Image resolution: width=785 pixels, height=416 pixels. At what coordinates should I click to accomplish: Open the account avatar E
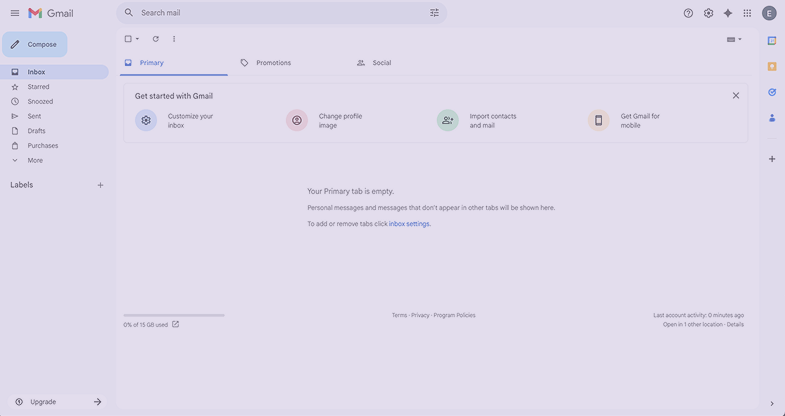pyautogui.click(x=769, y=13)
